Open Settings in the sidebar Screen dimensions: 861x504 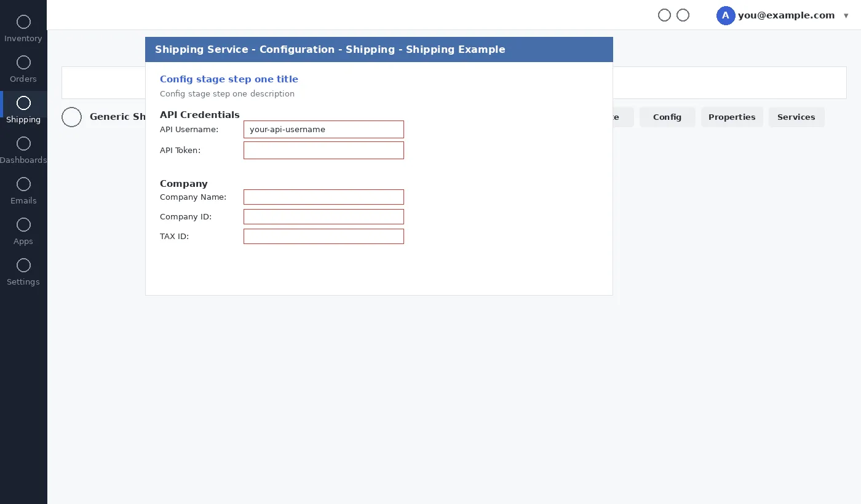pos(23,273)
